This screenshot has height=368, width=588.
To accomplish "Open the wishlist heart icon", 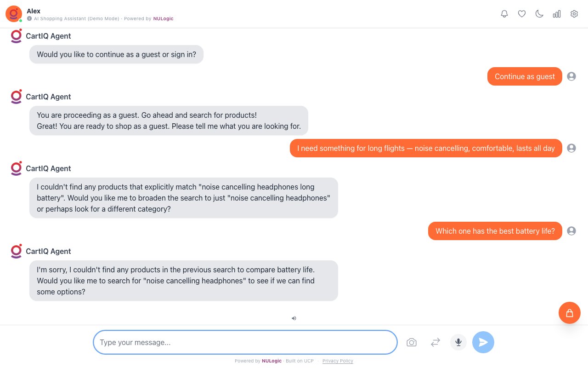I will 522,14.
